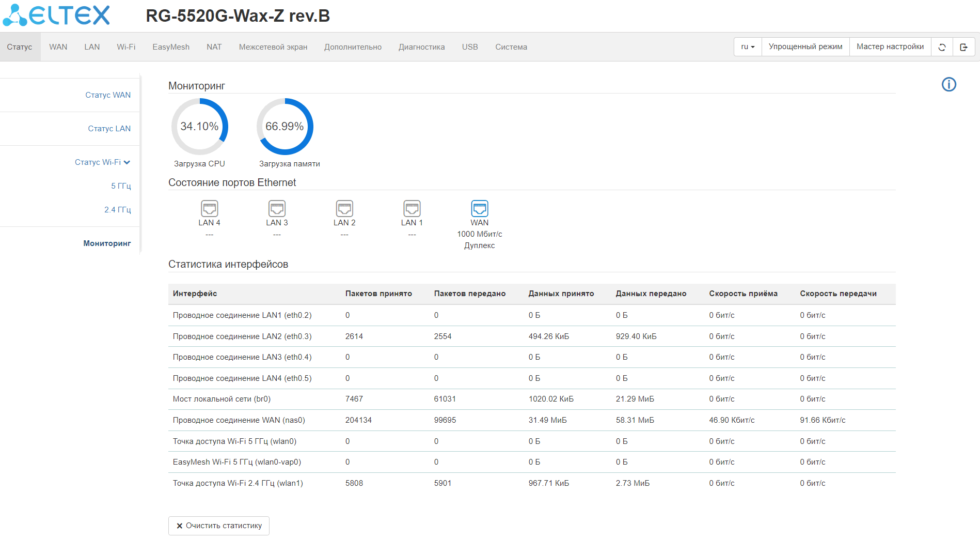
Task: Click the 46.90 Кбит/с receive speed value
Action: click(x=732, y=420)
